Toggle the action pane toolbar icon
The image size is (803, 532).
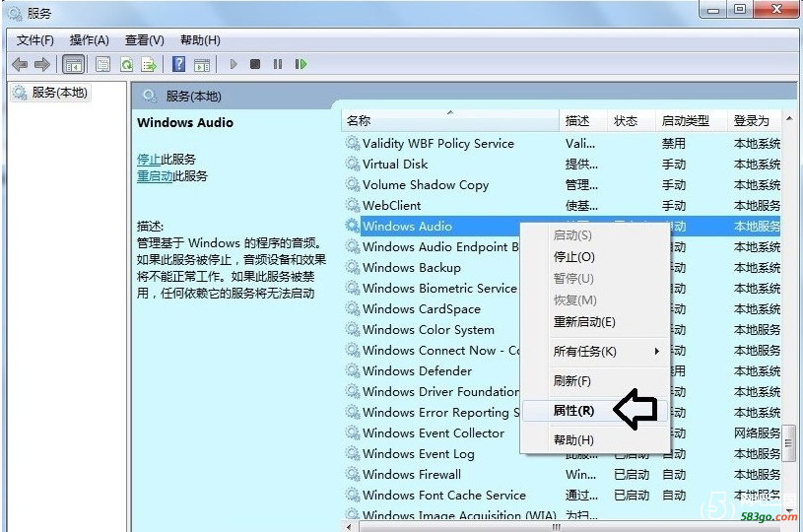click(x=202, y=64)
